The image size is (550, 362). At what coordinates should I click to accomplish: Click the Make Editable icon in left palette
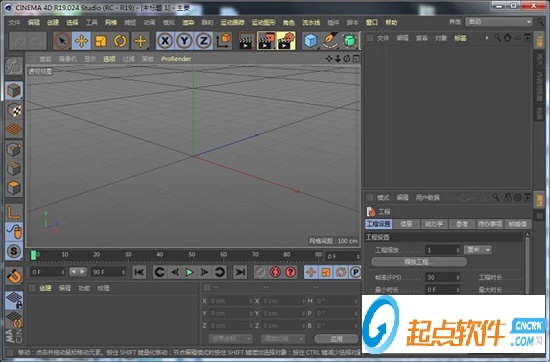[x=14, y=66]
